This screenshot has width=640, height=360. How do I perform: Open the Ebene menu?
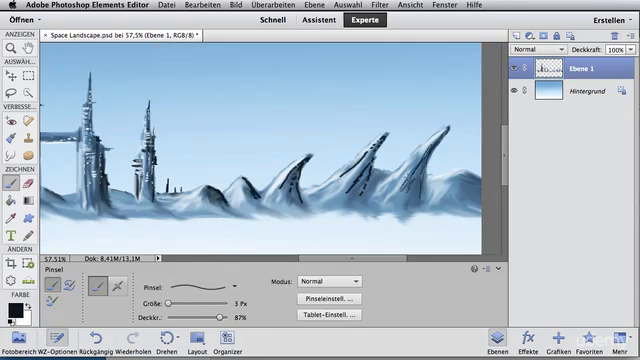pos(315,5)
